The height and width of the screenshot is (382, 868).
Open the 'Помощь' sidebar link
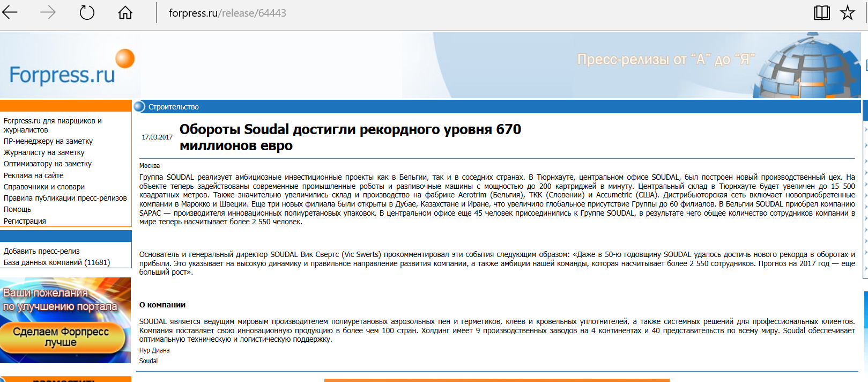click(x=17, y=209)
